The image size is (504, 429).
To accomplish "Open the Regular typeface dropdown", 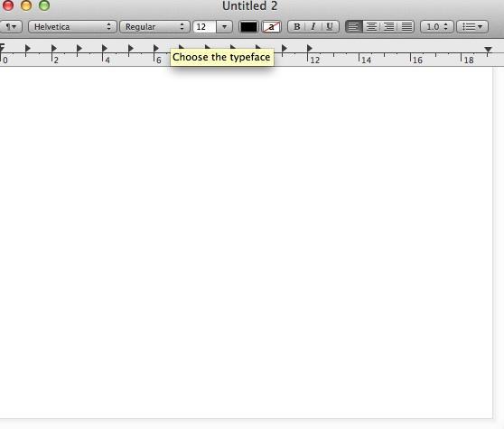I will (154, 27).
